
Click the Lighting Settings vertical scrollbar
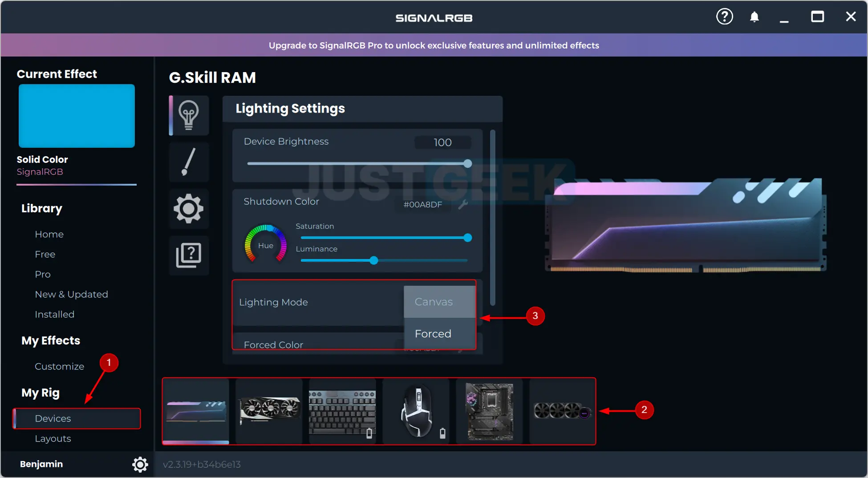pyautogui.click(x=492, y=217)
